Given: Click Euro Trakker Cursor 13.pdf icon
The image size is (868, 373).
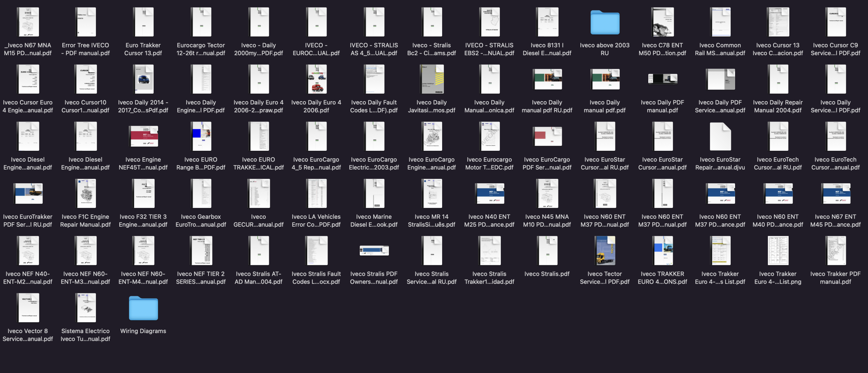Looking at the screenshot, I should 143,22.
